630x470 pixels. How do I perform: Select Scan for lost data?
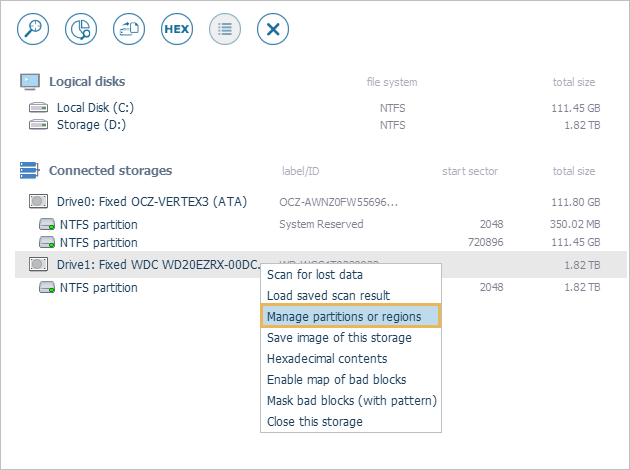(314, 275)
